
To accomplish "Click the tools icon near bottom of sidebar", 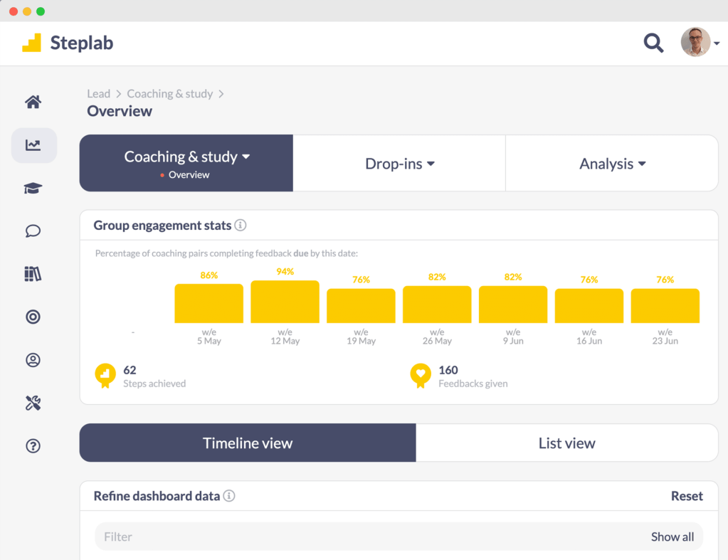I will (x=33, y=403).
